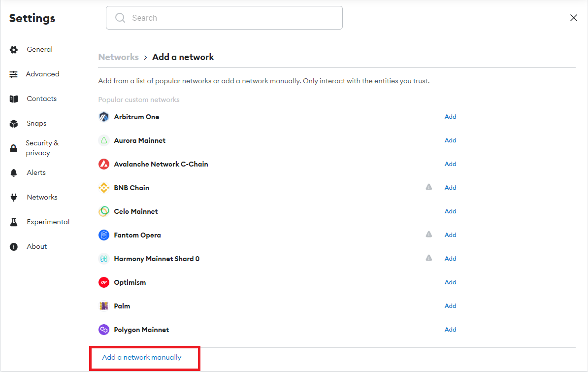Add the Aurora Mainnet network
This screenshot has width=588, height=372.
coord(450,140)
